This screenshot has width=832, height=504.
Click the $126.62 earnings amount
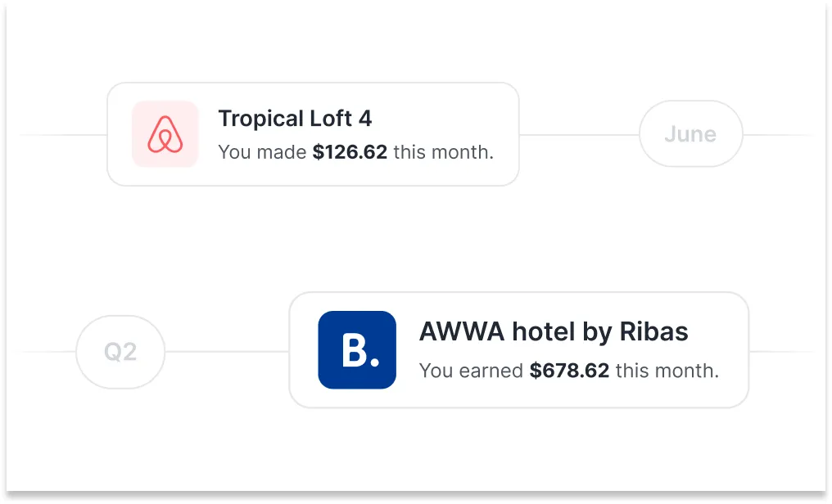pos(350,152)
